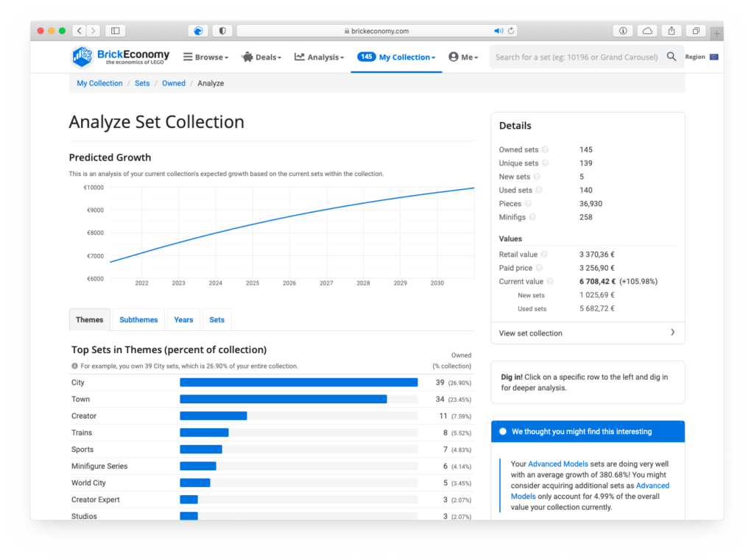The width and height of the screenshot is (754, 560).
Task: Click the search magnifier icon
Action: pos(671,57)
